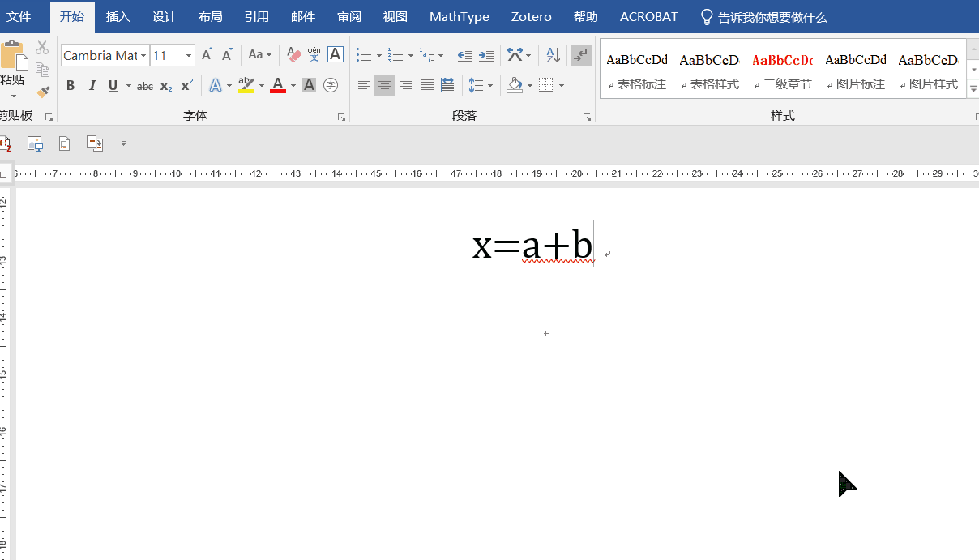Screen dimensions: 979x560
Task: Toggle bold formatting
Action: click(x=71, y=85)
